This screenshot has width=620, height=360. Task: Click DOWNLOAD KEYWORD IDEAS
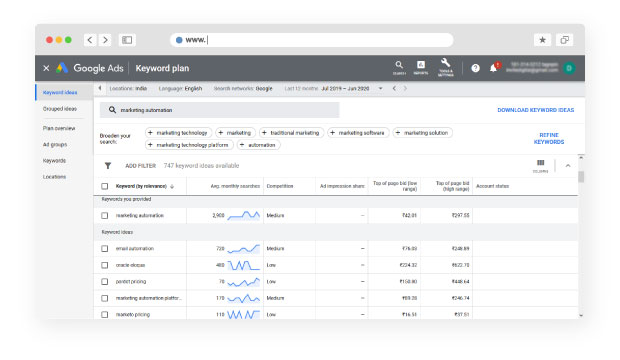pyautogui.click(x=536, y=110)
